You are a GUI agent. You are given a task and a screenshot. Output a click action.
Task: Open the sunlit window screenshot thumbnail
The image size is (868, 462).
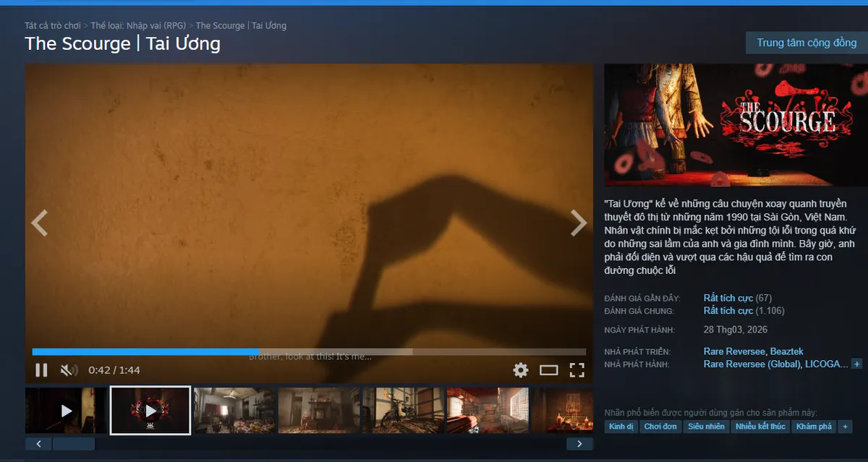[488, 411]
